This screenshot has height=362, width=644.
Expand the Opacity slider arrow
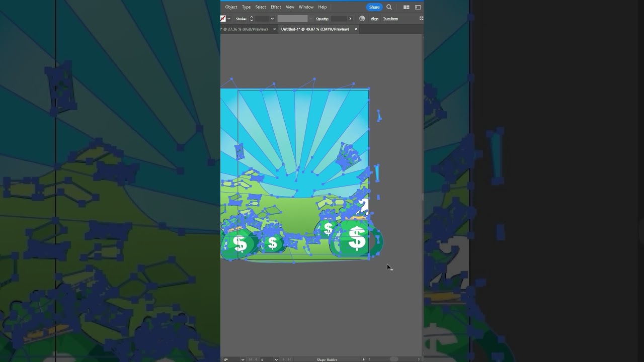(350, 19)
